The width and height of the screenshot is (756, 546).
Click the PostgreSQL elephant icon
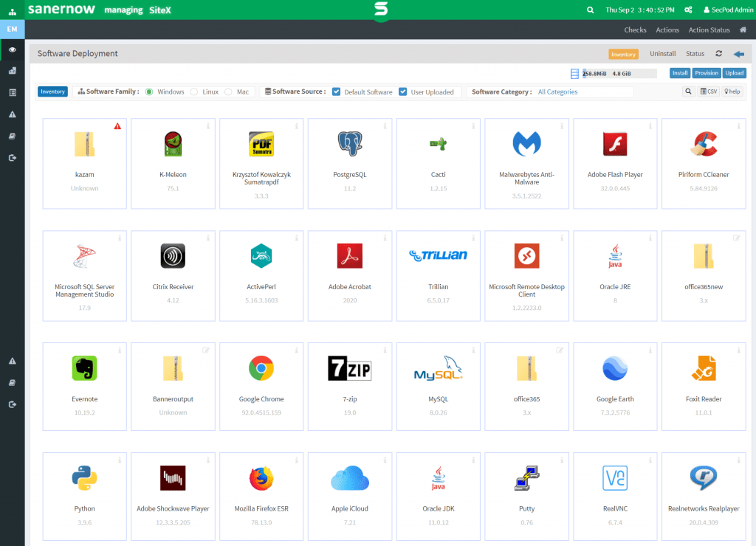tap(350, 144)
